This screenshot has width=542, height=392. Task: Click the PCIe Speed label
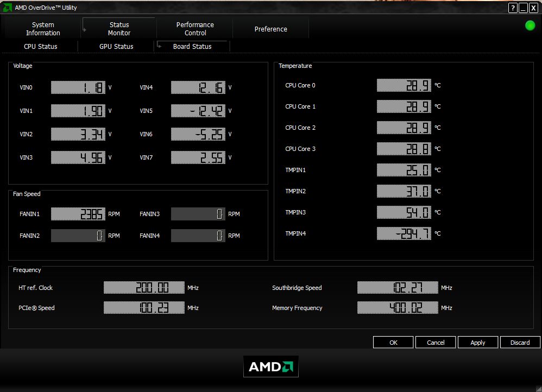[36, 308]
